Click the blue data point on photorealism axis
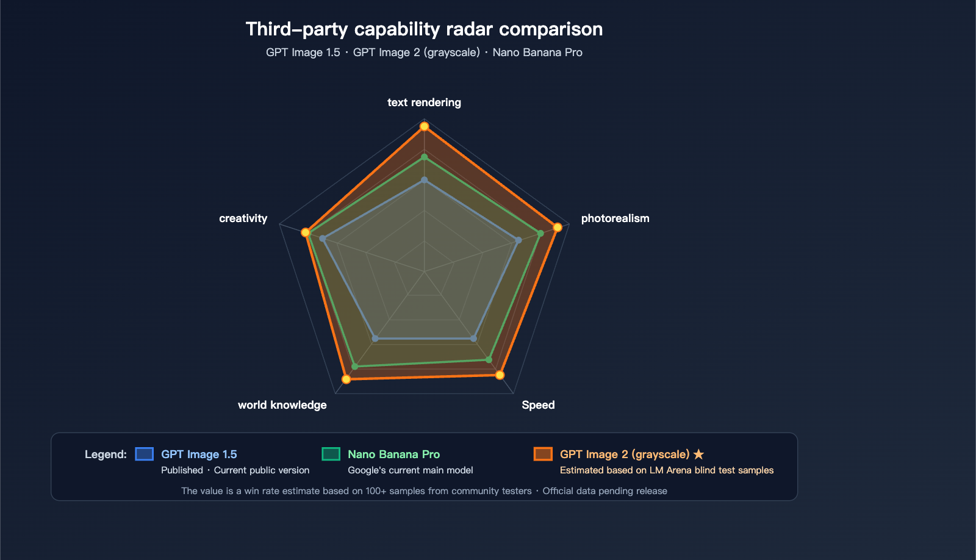 [518, 240]
